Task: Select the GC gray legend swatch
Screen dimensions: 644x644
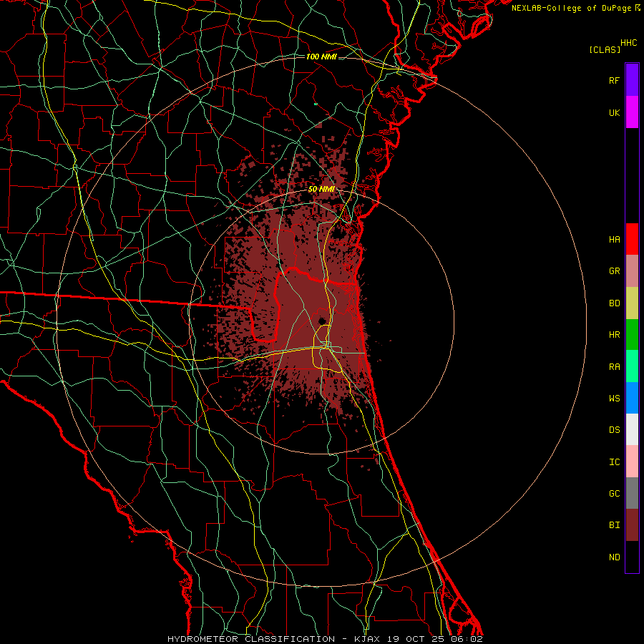Action: tap(632, 493)
